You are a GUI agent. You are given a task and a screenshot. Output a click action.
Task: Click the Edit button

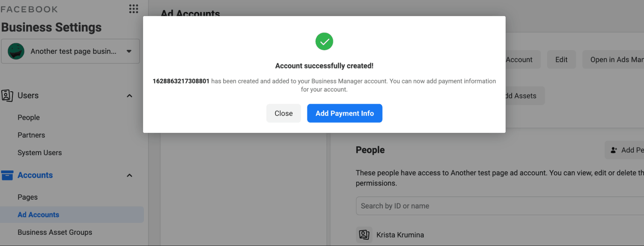pyautogui.click(x=561, y=60)
